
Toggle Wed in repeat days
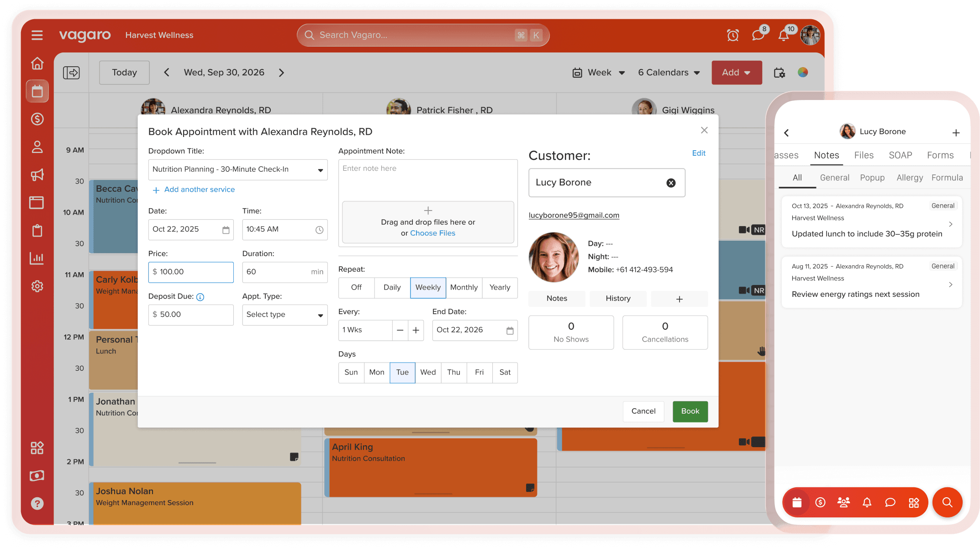pos(428,373)
